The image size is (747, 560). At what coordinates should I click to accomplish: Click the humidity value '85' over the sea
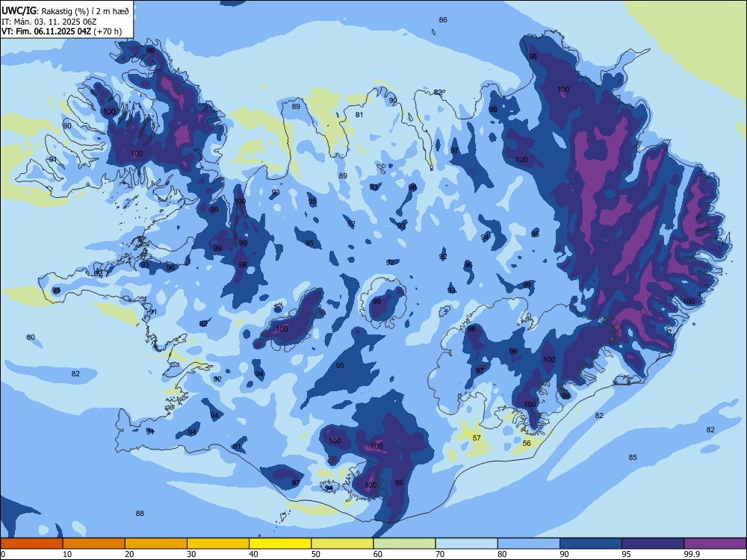pyautogui.click(x=633, y=457)
